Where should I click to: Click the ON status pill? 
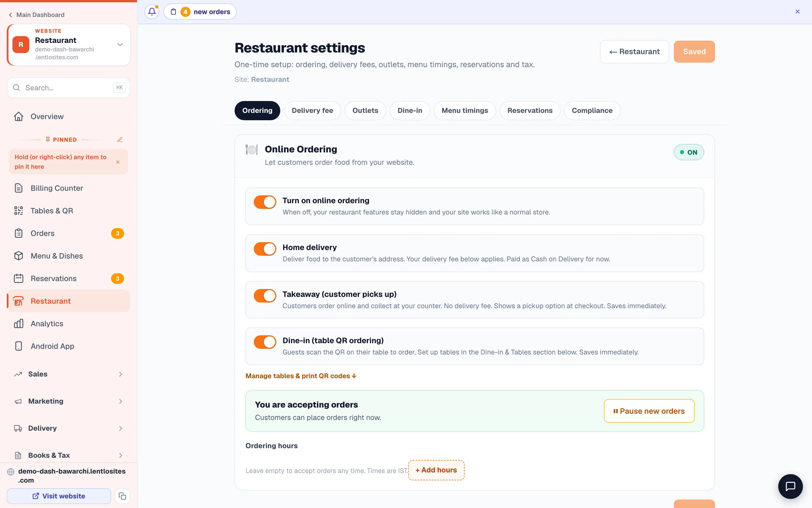coord(689,152)
